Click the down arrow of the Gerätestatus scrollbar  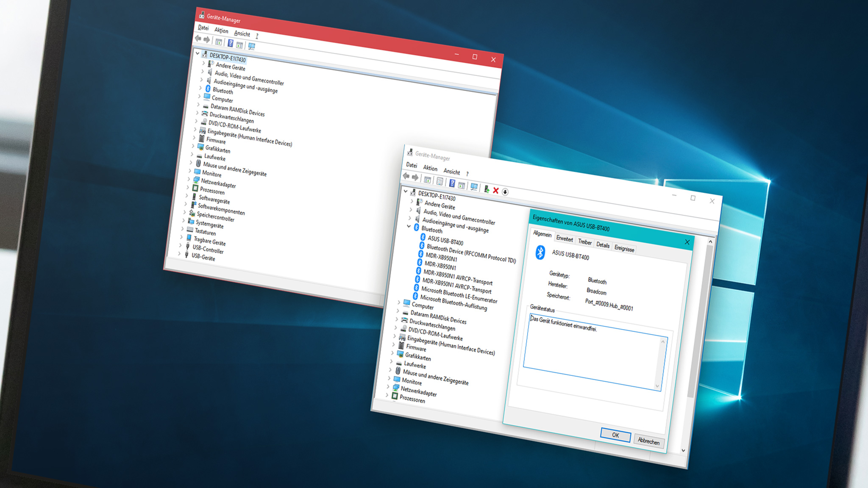(x=657, y=385)
